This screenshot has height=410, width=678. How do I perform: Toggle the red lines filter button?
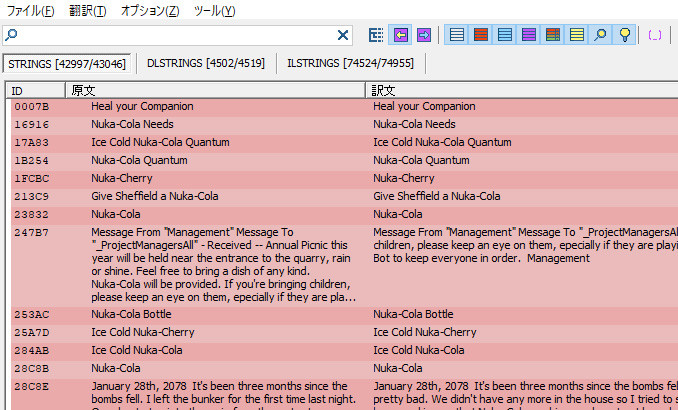(x=481, y=35)
